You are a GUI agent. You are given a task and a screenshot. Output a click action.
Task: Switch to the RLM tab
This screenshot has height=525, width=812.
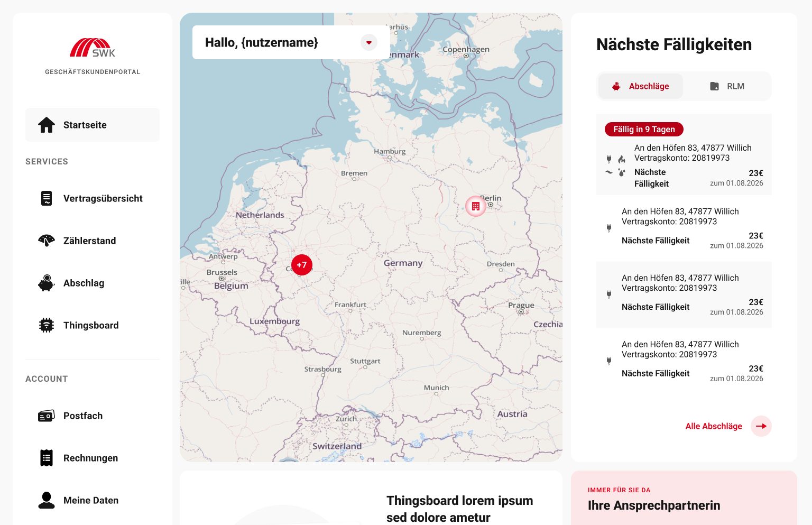click(x=727, y=86)
